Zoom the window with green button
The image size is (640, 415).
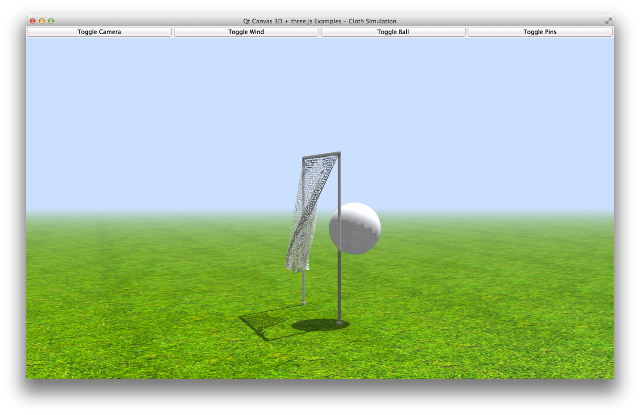tap(52, 21)
